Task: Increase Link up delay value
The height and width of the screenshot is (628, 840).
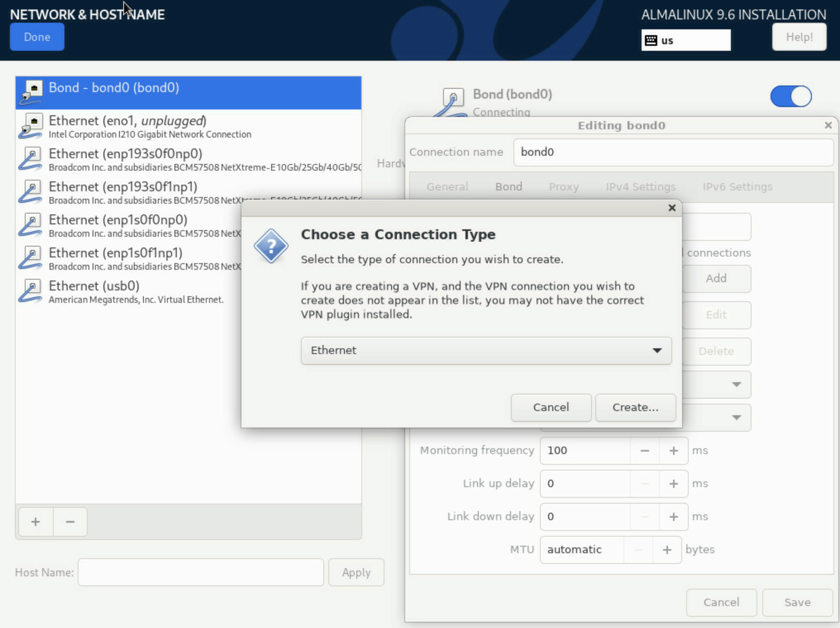Action: [x=673, y=484]
